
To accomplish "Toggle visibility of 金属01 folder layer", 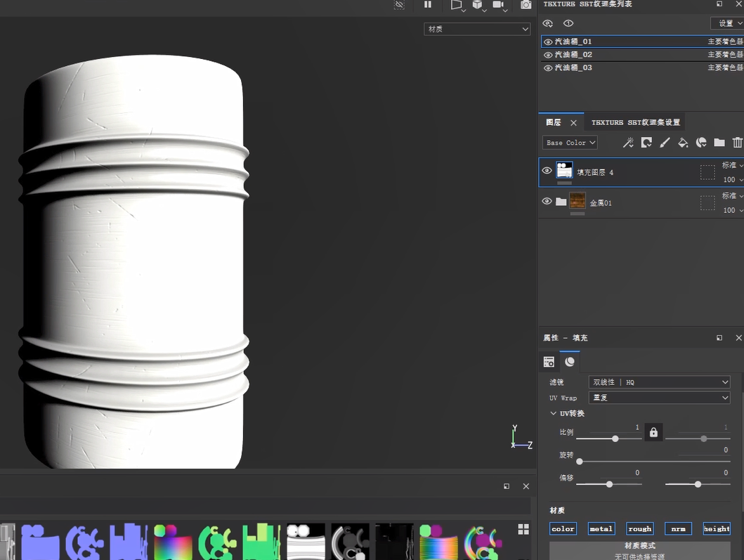I will point(547,202).
